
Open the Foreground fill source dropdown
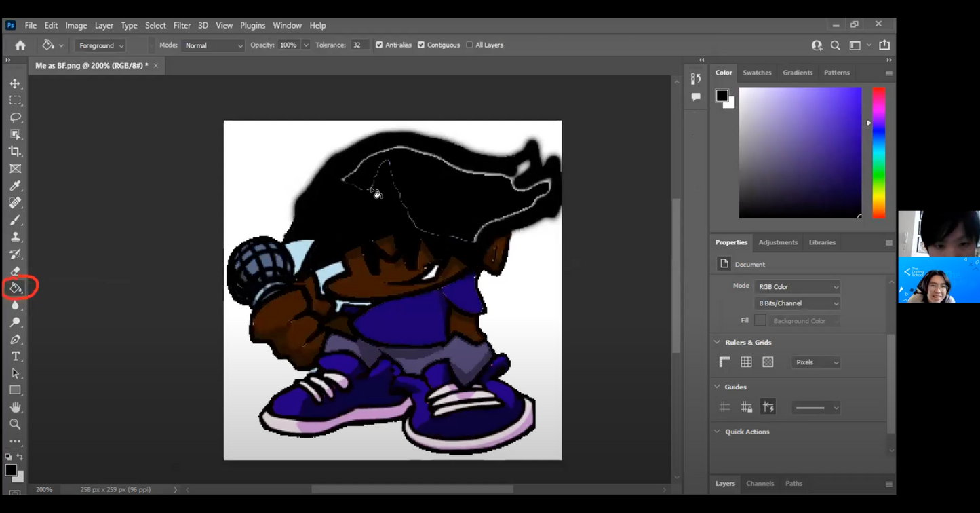click(100, 45)
